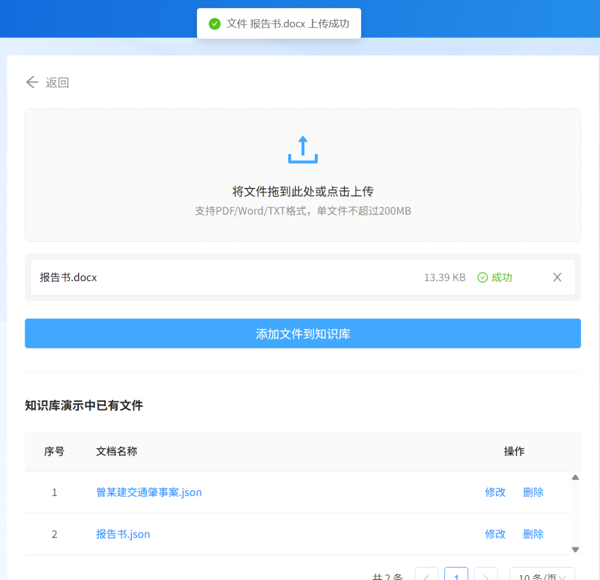This screenshot has height=580, width=600.
Task: Click 删除 for 报告书.json
Action: pos(533,534)
